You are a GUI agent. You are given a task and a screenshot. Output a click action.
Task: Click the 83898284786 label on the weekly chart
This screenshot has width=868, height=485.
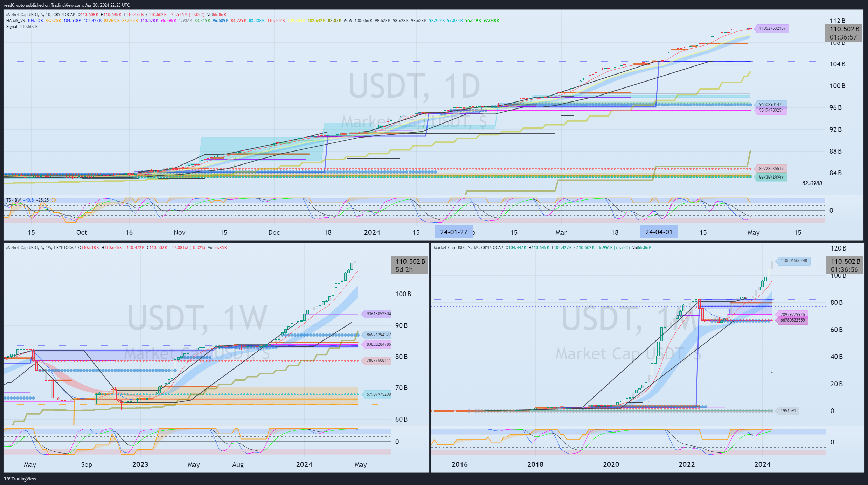coord(377,344)
